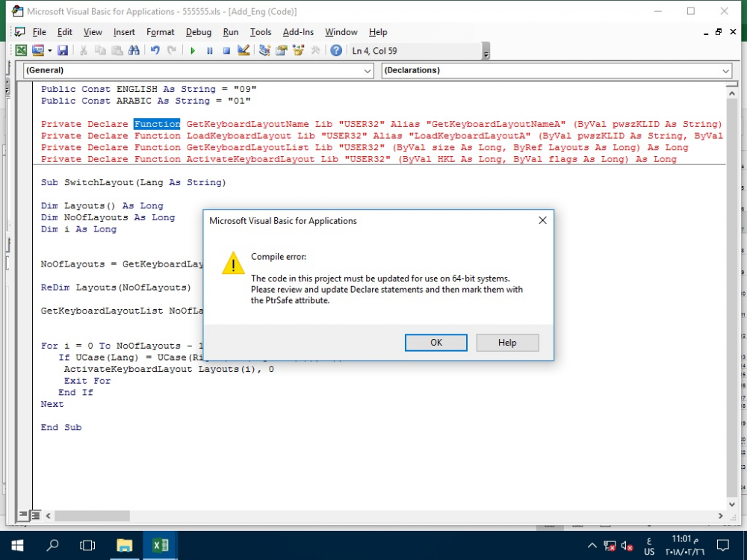Open toolbar options overflow arrow
747x560 pixels.
486,52
